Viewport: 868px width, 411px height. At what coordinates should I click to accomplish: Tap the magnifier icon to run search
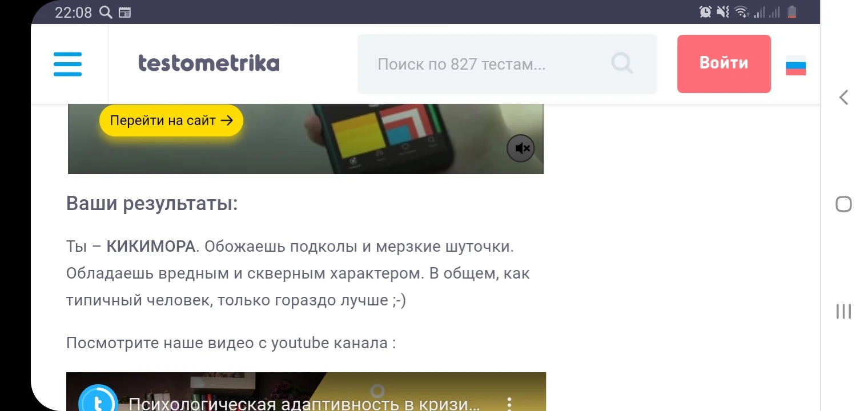click(x=622, y=64)
